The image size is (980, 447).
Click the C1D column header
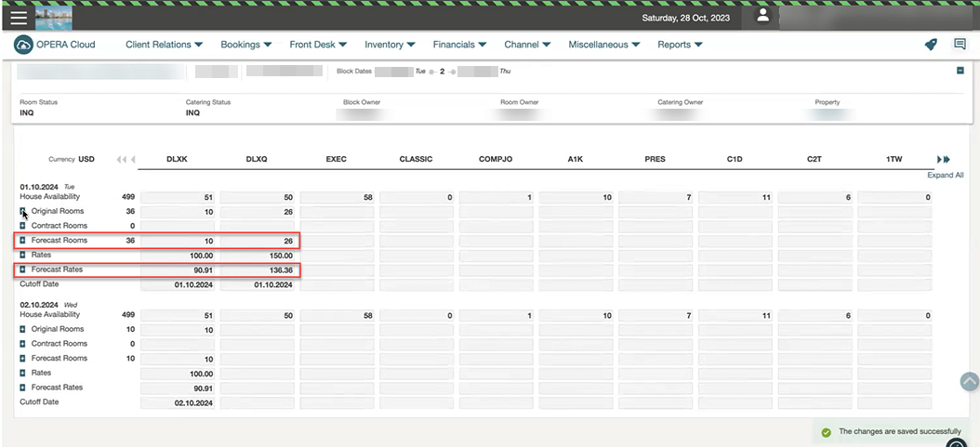(x=735, y=159)
